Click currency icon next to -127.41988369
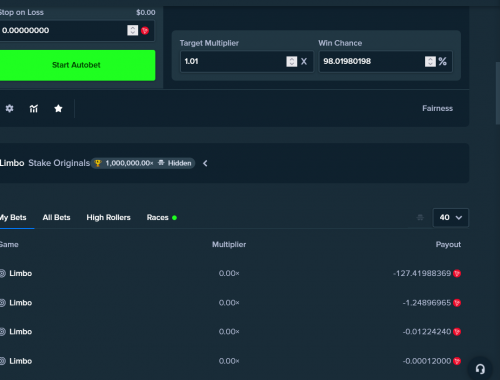Image resolution: width=500 pixels, height=380 pixels. point(457,273)
